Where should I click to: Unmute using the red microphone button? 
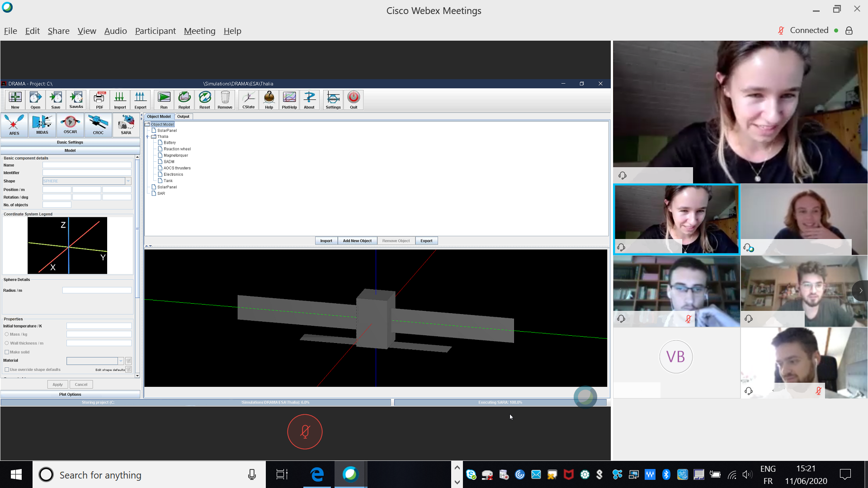click(x=305, y=432)
